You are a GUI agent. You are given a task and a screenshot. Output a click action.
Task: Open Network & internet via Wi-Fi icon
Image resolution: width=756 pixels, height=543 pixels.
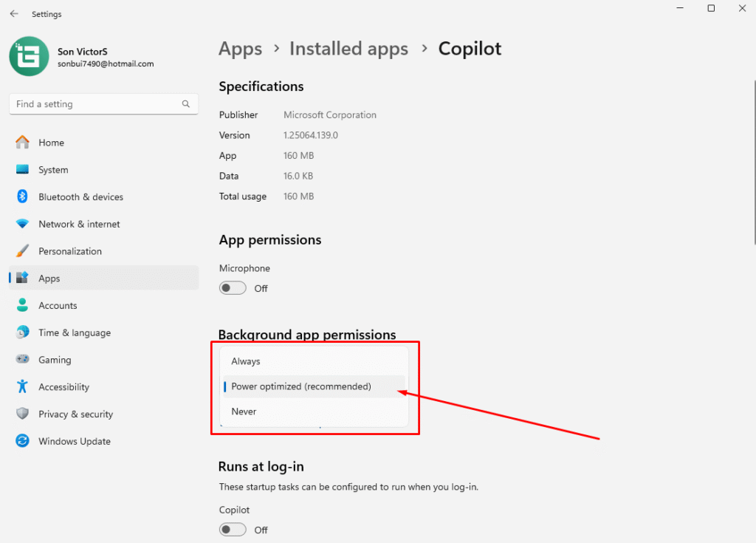click(x=23, y=224)
